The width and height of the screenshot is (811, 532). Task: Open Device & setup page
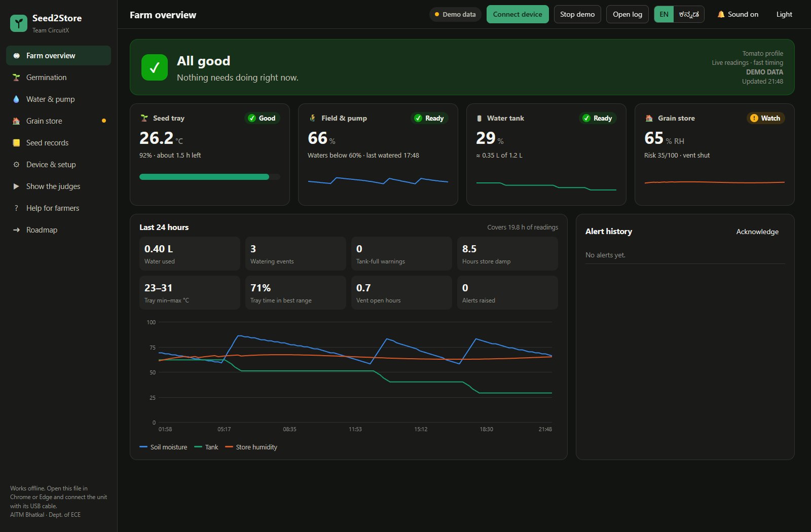[x=58, y=165]
